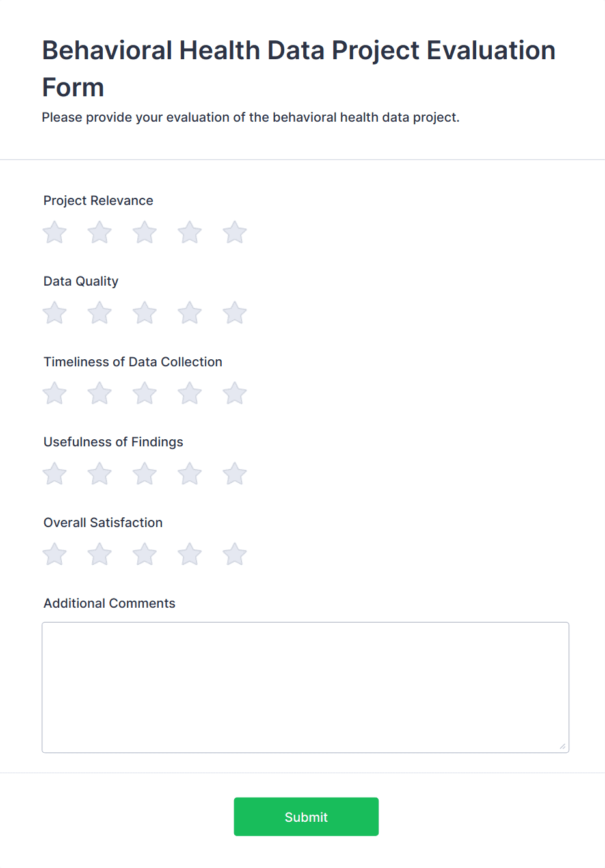Image resolution: width=605 pixels, height=868 pixels.
Task: Select the second star under Project Relevance
Action: coord(100,232)
